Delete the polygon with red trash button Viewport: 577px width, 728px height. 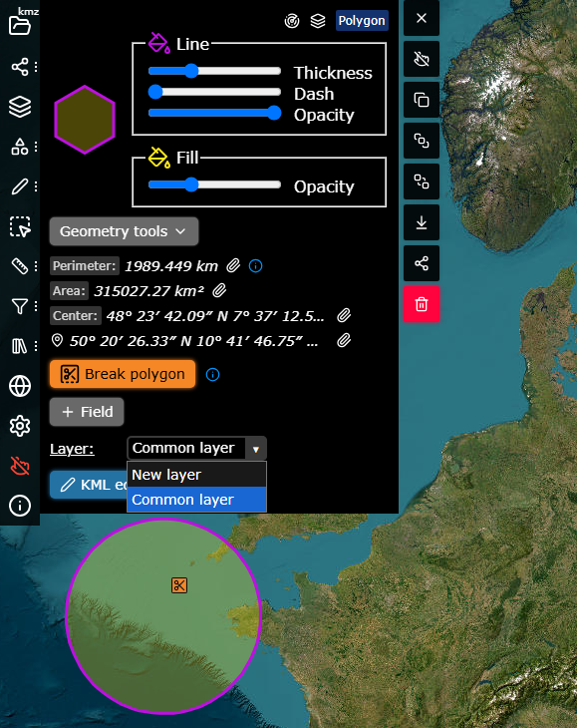(422, 304)
